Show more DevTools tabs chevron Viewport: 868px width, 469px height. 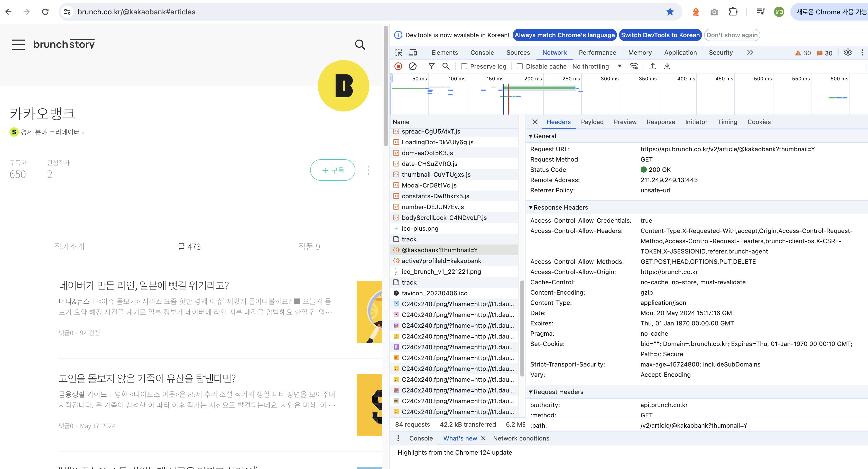[x=750, y=53]
